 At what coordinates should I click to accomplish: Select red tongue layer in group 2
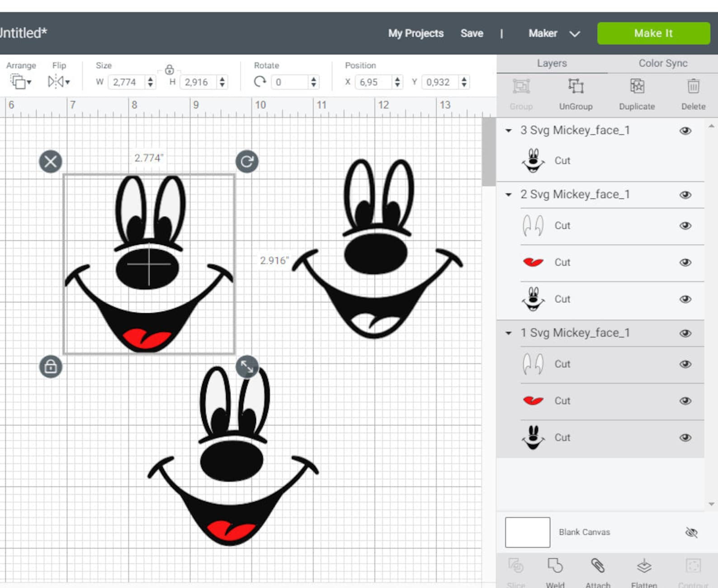(533, 262)
